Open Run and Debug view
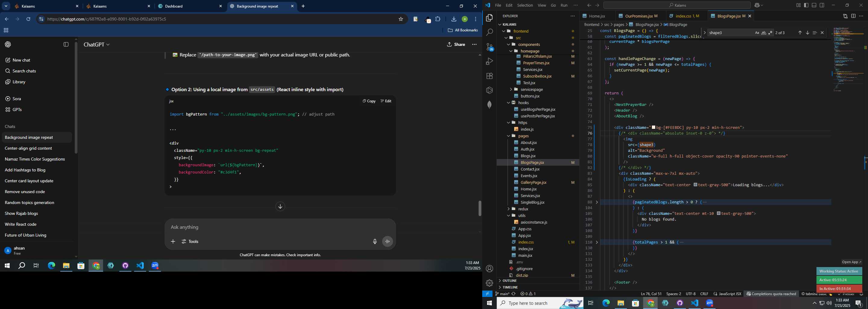The height and width of the screenshot is (309, 868). point(489,61)
